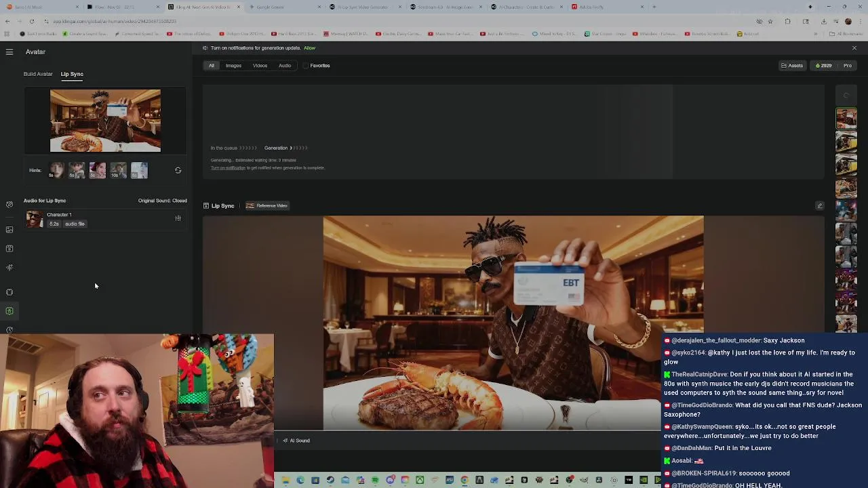Select the second history thumbnail
Viewport: 868px width, 488px height.
(846, 142)
